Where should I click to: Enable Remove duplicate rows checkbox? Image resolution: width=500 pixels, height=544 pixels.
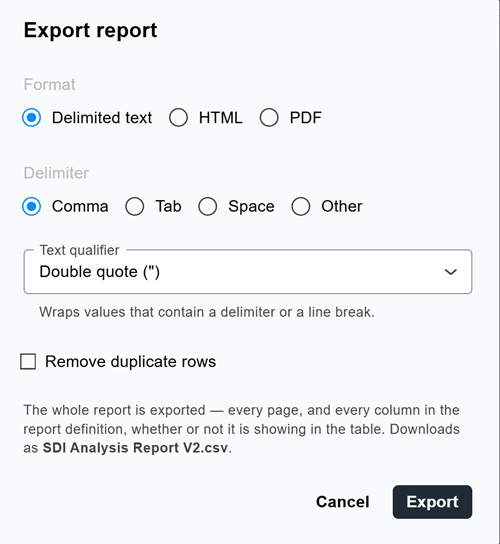pos(28,362)
